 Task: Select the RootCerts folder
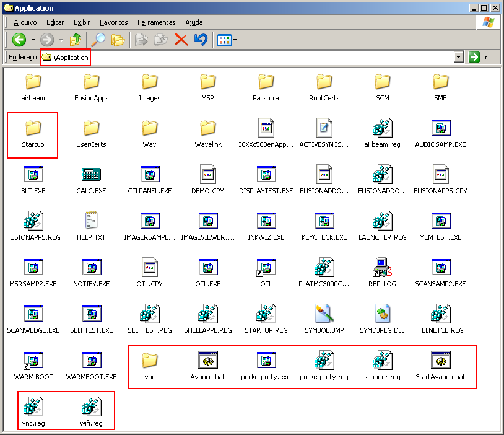pos(324,88)
